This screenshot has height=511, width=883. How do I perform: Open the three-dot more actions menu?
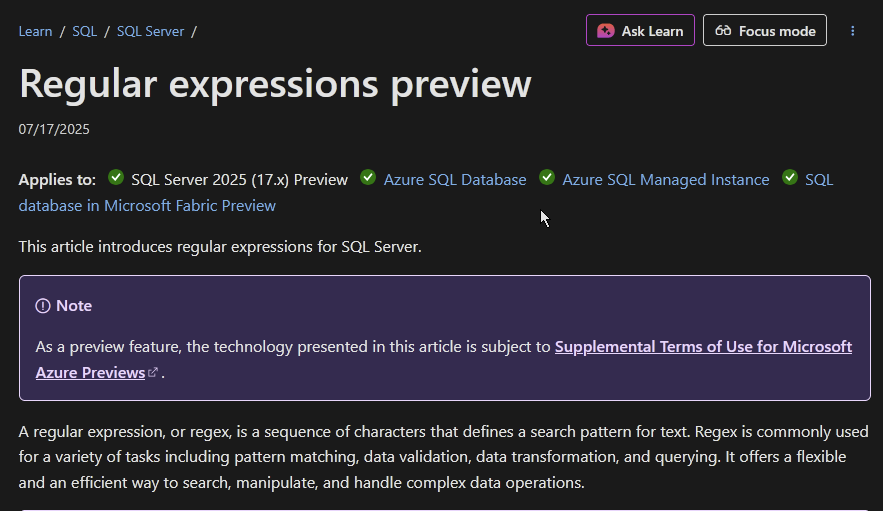click(x=853, y=31)
